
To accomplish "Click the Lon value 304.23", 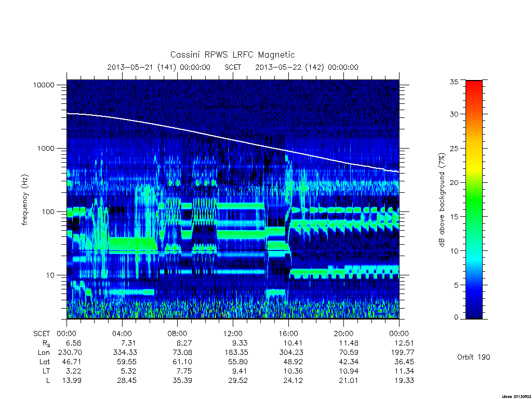I will click(291, 353).
